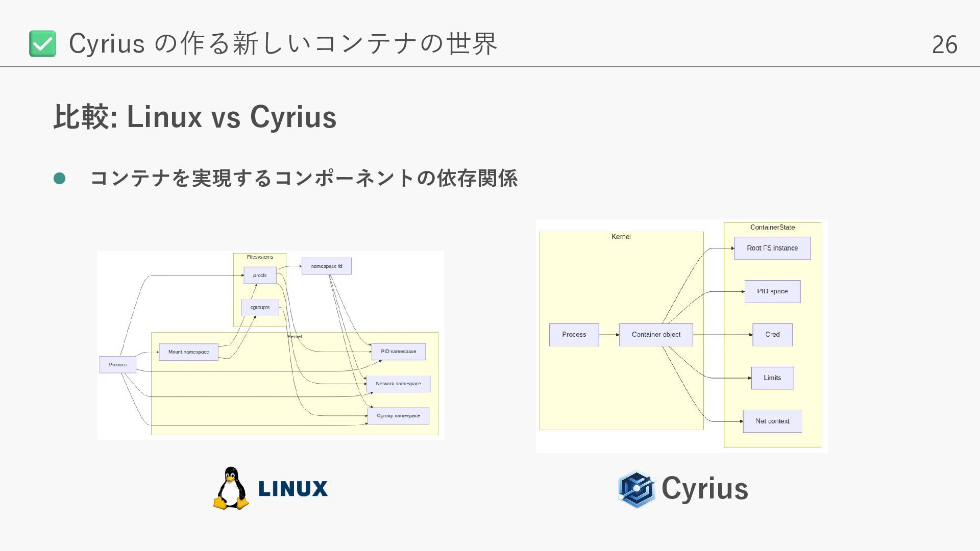Click the Cgroup namespace node
Screen dimensions: 980x551
(x=398, y=416)
